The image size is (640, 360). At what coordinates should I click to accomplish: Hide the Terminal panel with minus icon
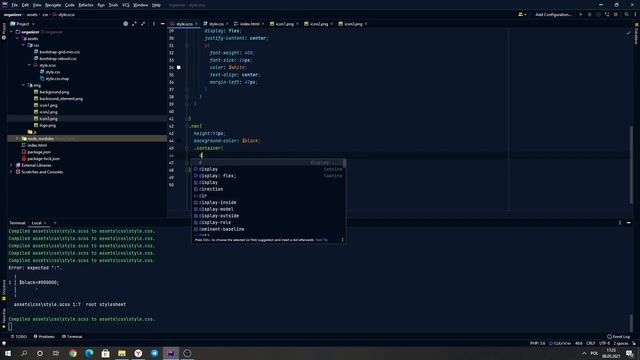[629, 223]
